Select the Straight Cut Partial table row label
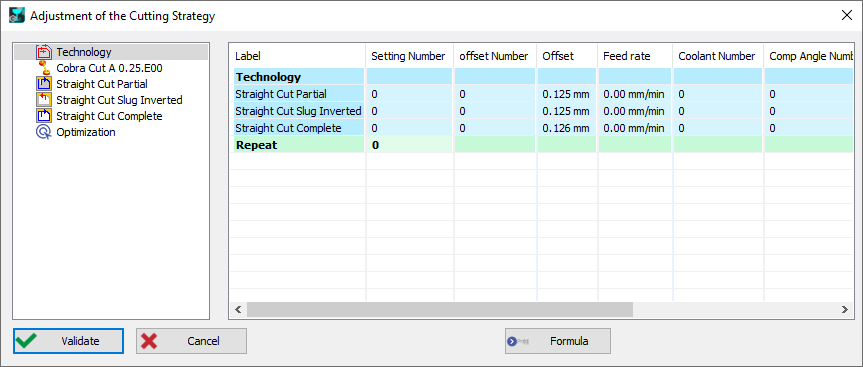This screenshot has width=863, height=367. (x=299, y=94)
